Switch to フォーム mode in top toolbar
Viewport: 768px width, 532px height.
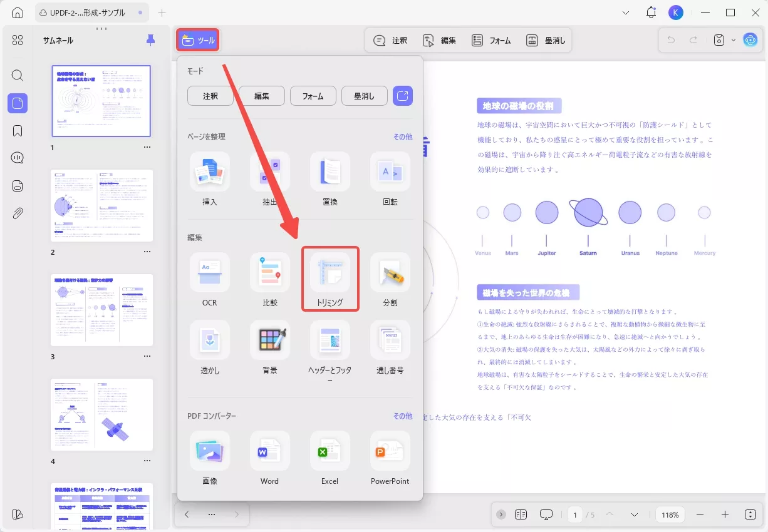coord(492,40)
